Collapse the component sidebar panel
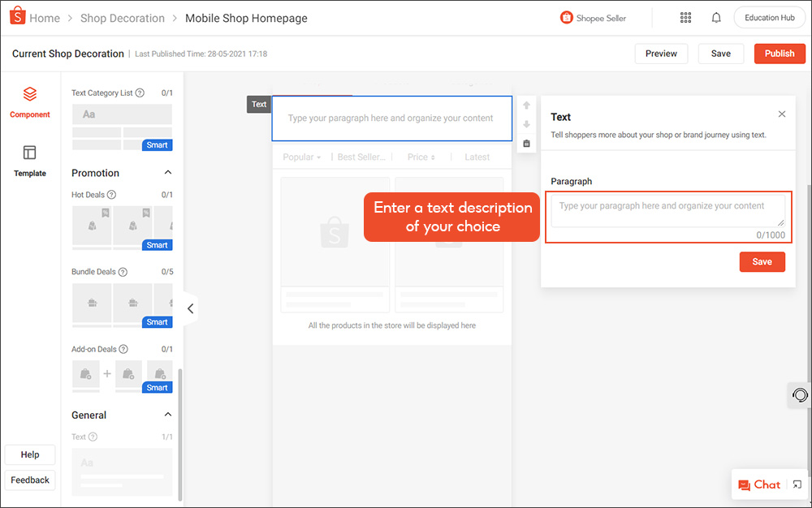Screen dimensions: 812x508 tap(190, 308)
